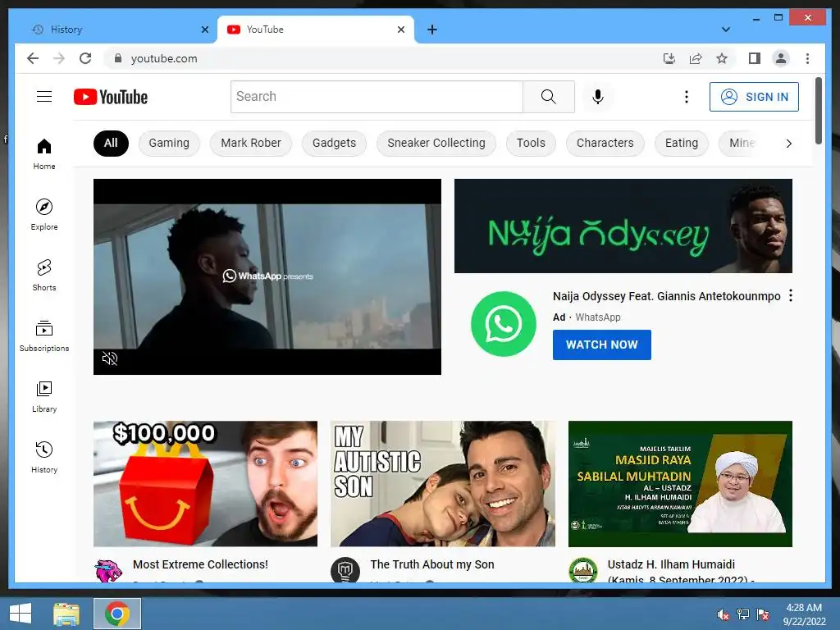Open the Windows Start menu

click(21, 614)
